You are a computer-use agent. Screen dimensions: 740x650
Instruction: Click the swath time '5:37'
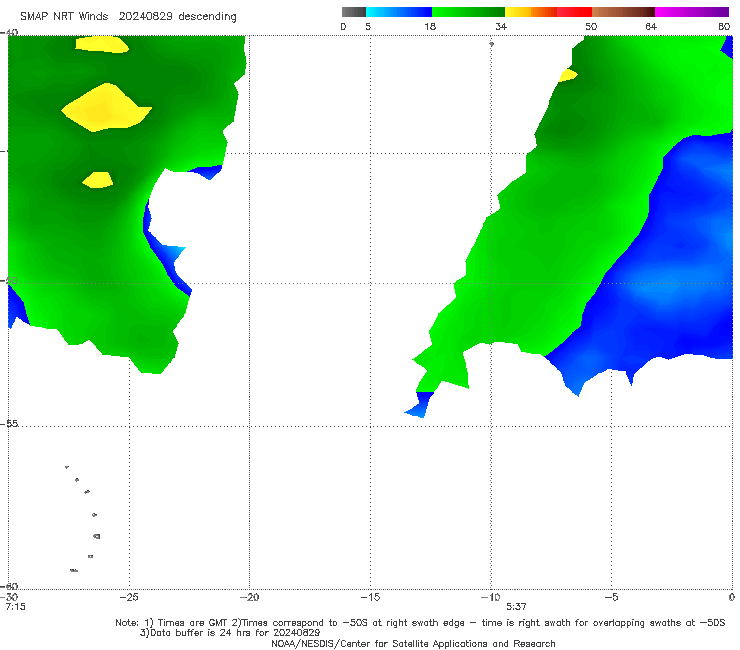point(516,607)
